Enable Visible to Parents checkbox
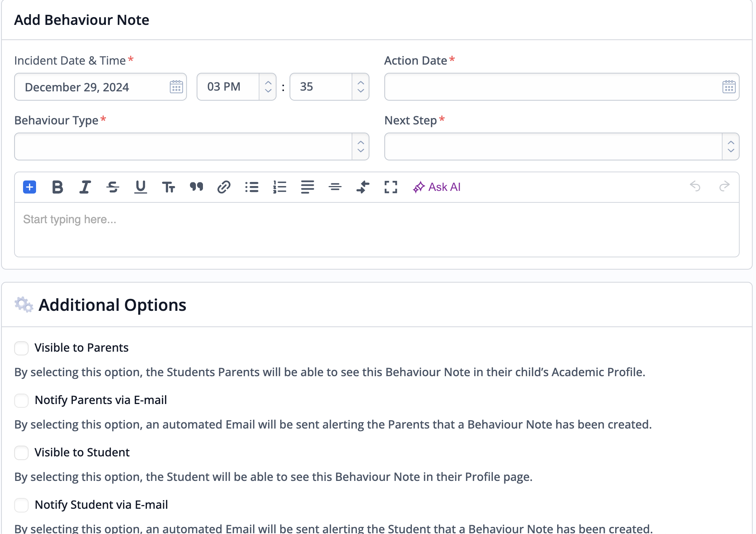 click(x=22, y=348)
